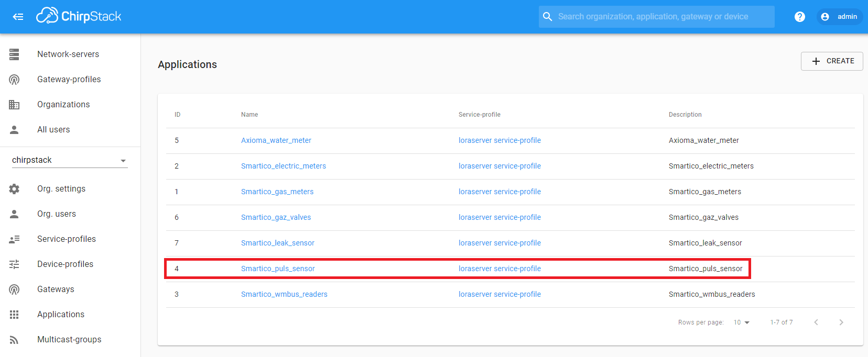Open help question mark icon

(799, 17)
